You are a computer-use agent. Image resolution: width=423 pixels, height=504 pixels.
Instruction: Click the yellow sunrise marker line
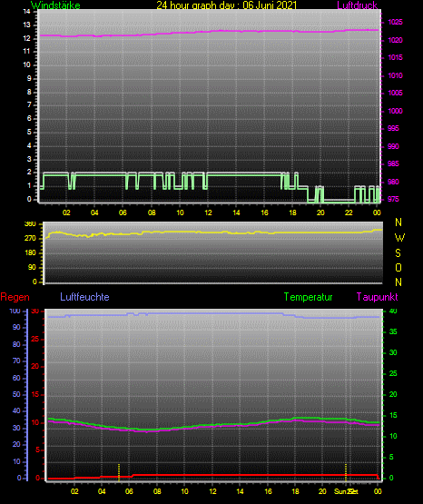point(119,472)
